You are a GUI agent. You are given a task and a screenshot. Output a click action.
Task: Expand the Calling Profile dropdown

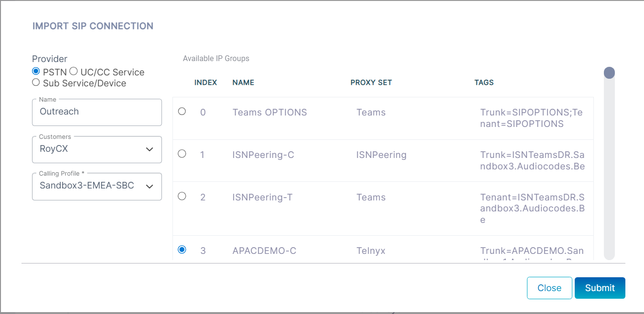point(91,186)
